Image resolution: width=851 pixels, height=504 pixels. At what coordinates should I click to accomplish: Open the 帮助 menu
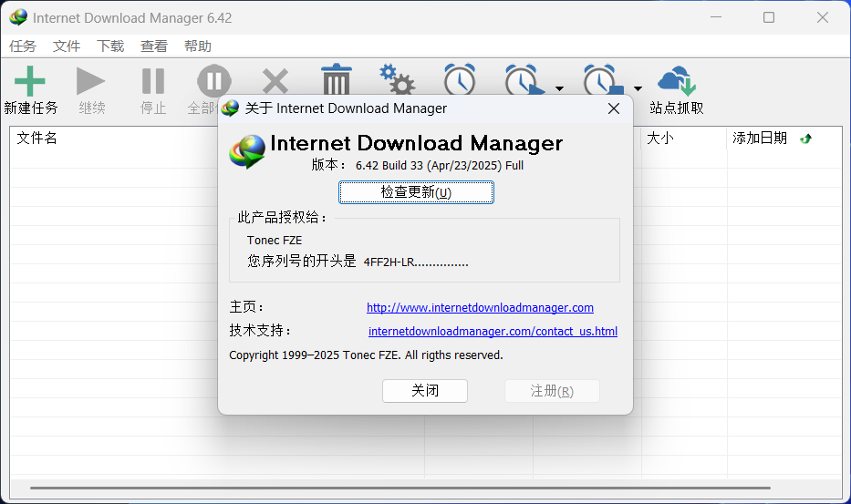198,46
